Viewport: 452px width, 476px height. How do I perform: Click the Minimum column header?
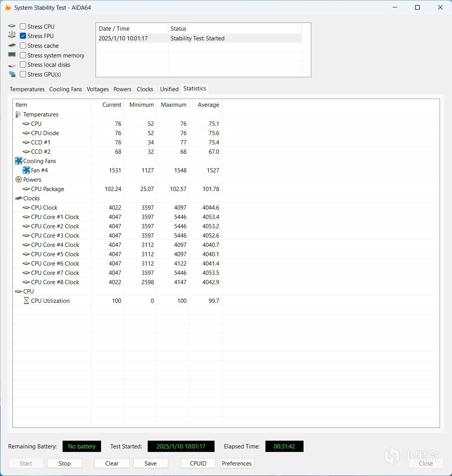coord(140,105)
